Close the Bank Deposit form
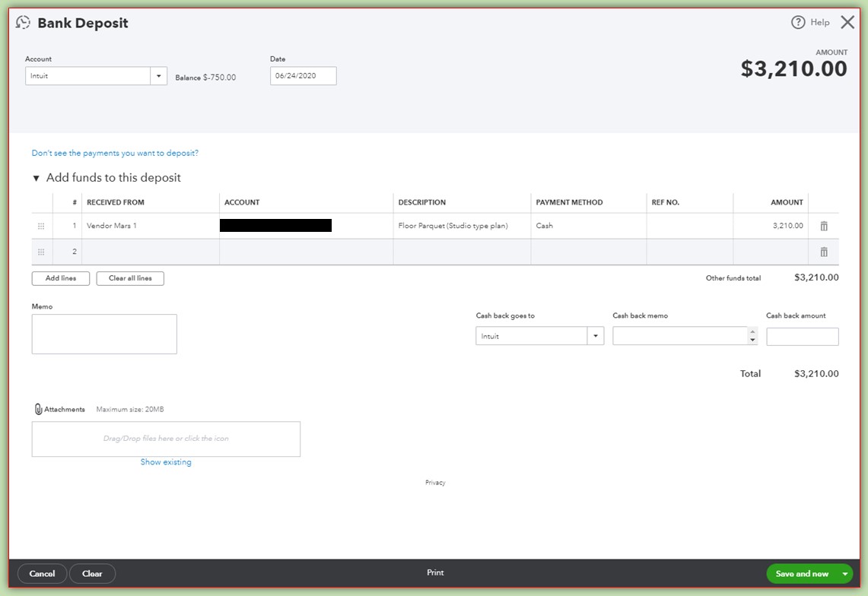Viewport: 868px width, 596px height. tap(847, 22)
